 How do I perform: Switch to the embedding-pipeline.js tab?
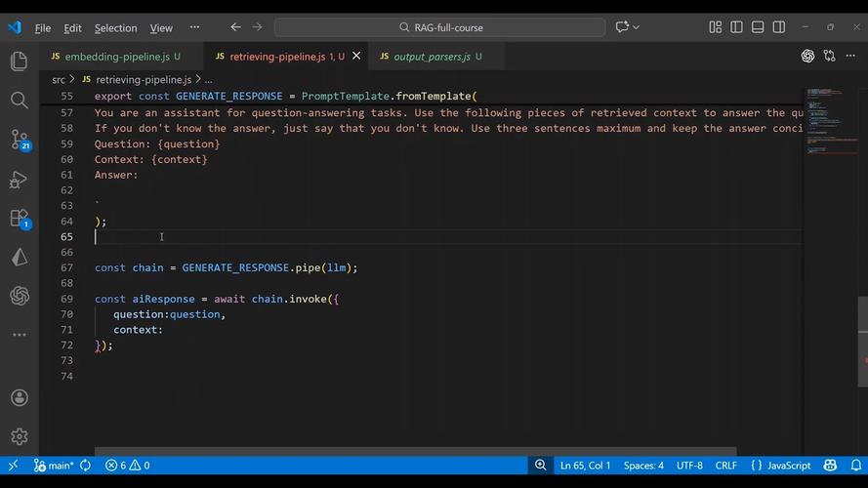coord(116,57)
